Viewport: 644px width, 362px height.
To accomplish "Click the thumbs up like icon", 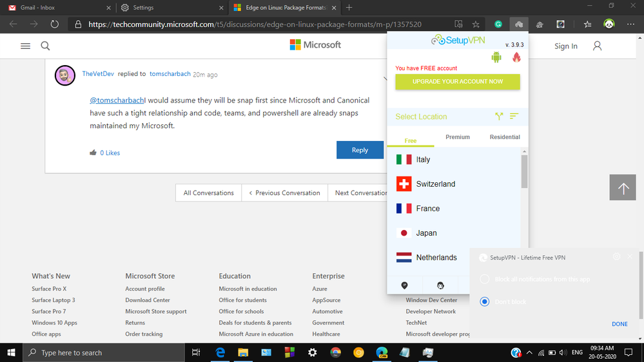I will (93, 152).
